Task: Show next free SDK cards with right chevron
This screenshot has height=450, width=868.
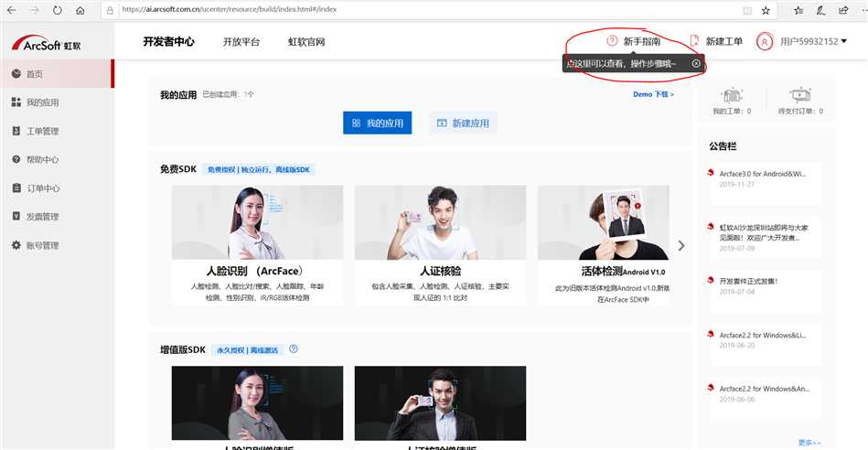Action: pyautogui.click(x=681, y=246)
